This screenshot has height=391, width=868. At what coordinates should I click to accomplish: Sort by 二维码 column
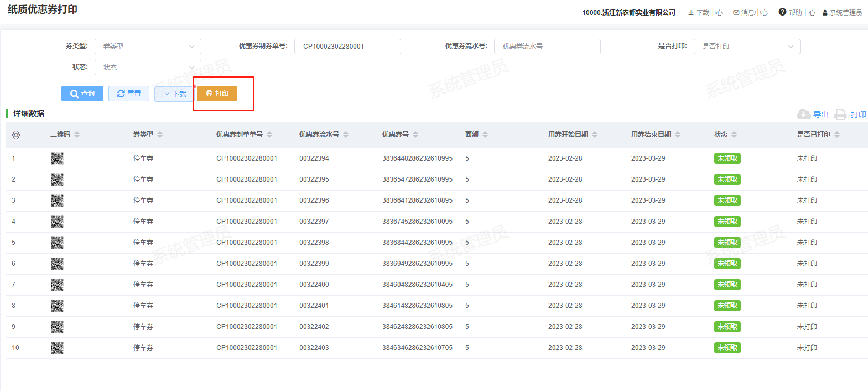77,135
